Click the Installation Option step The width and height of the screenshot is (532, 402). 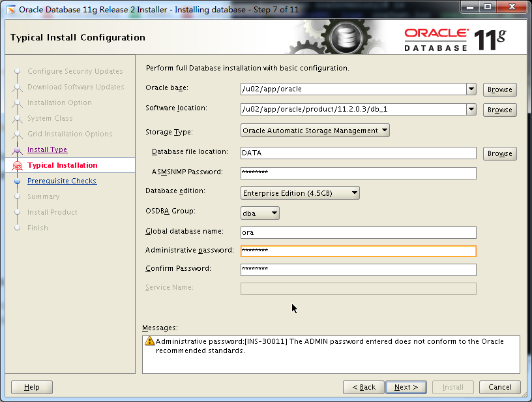[x=59, y=102]
